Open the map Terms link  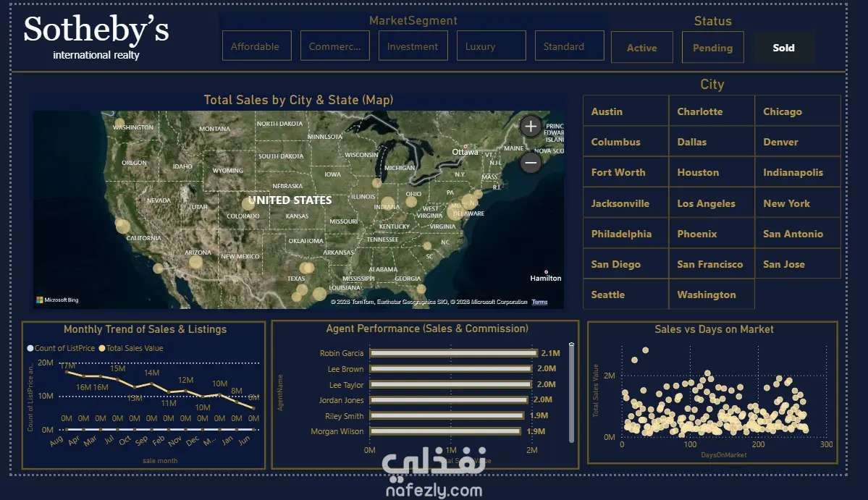pos(539,302)
